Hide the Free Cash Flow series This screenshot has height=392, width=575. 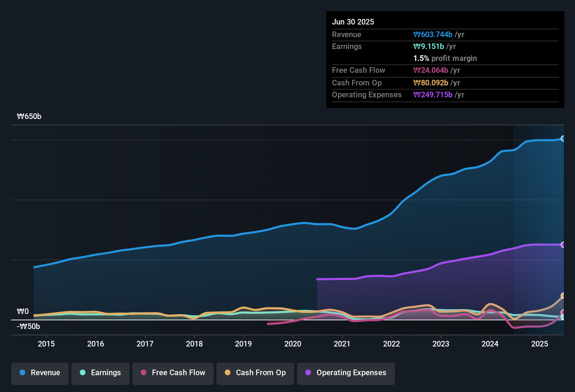pos(173,373)
